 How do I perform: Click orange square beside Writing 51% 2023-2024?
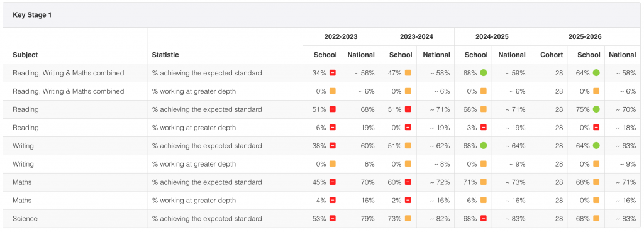point(408,145)
